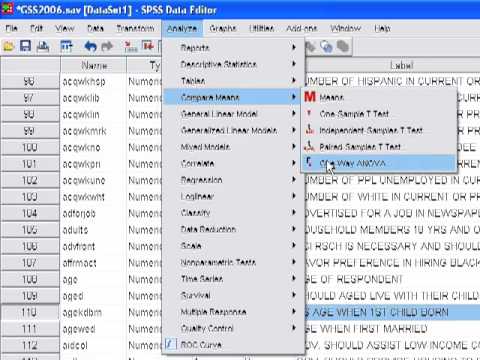Click the Label column header

click(393, 65)
